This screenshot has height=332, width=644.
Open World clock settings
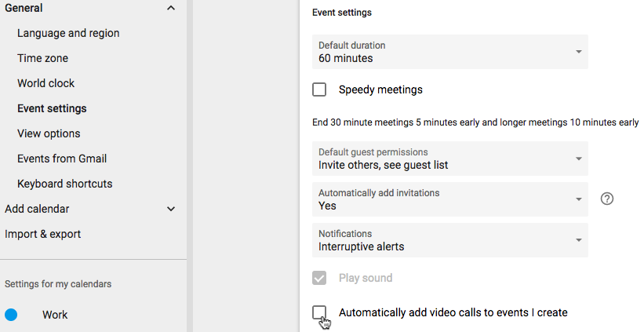point(46,83)
